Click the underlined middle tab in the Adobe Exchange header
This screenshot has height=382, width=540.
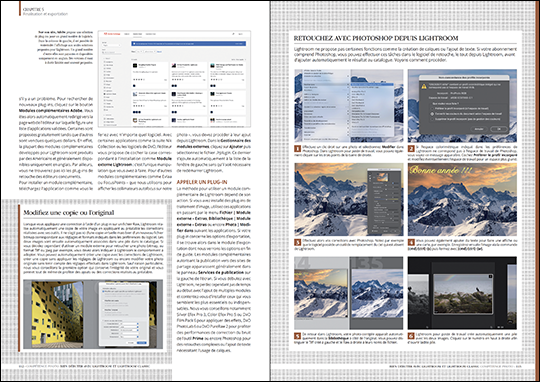tap(137, 34)
